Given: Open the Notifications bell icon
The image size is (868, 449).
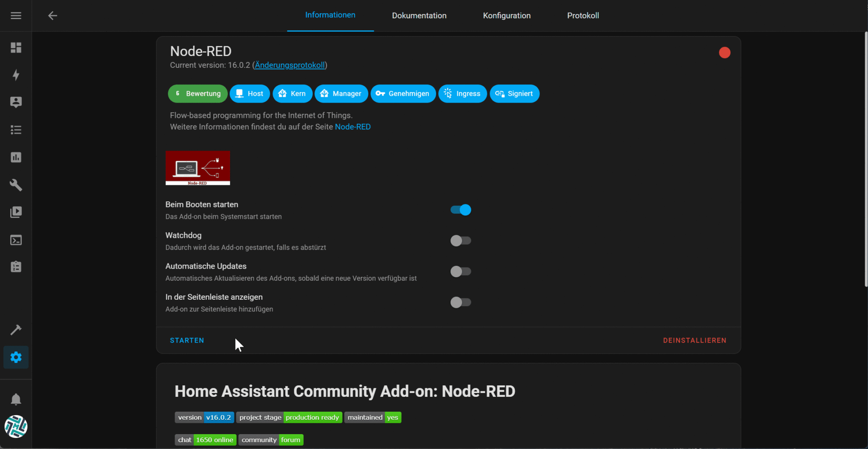Looking at the screenshot, I should [x=16, y=399].
